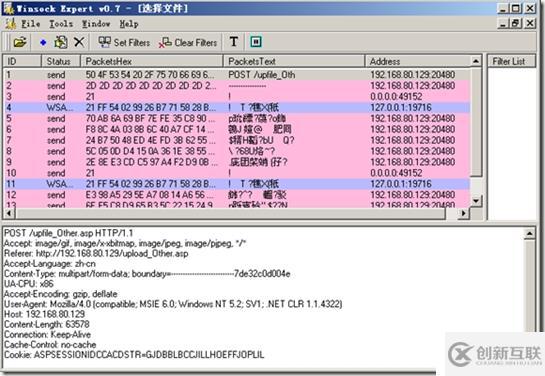Viewport: 545px width, 376px height.
Task: Click address 127.0.0.1:19716 in row 4
Action: 401,107
